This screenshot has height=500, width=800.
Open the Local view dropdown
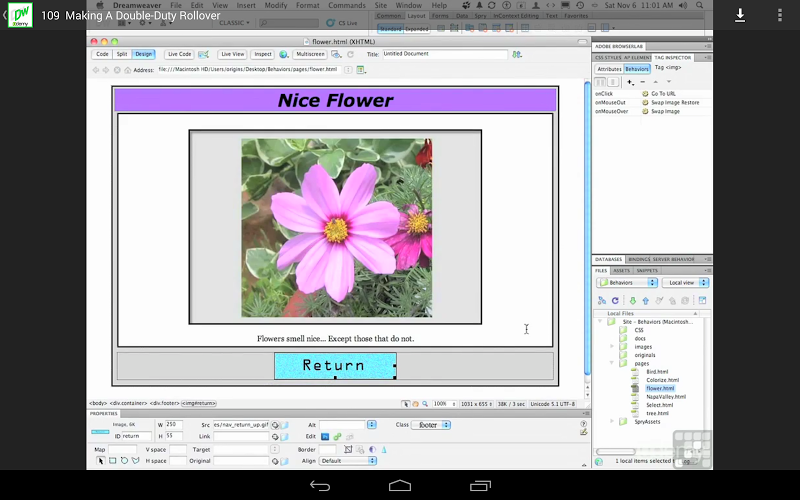(x=687, y=283)
